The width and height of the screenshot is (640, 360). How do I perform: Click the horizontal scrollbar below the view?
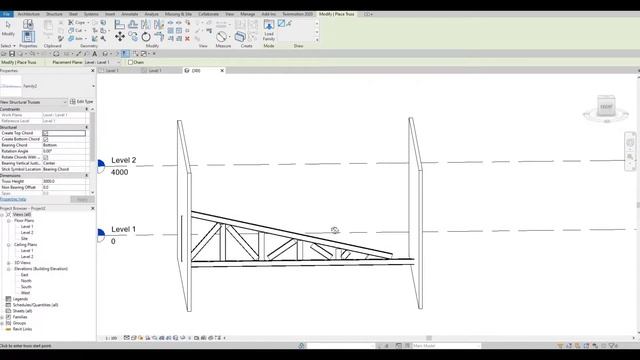429,338
